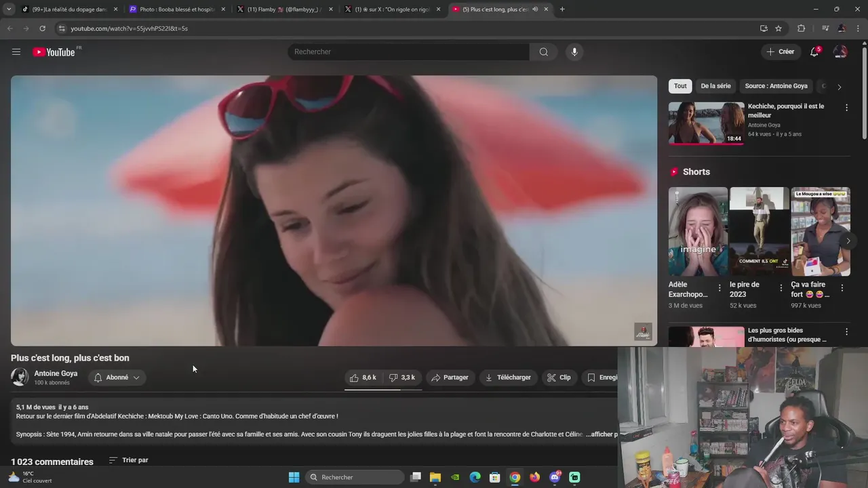
Task: Open the notifications bell
Action: point(815,52)
